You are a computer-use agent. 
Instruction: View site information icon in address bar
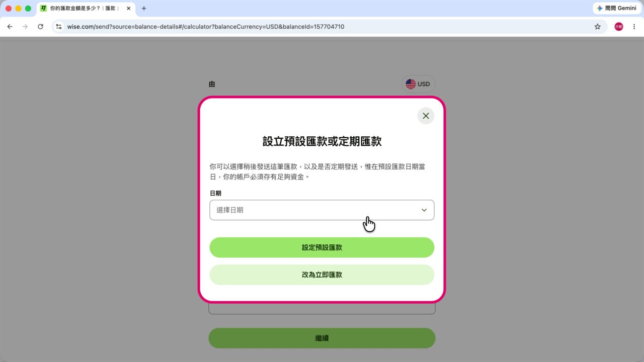(59, 27)
